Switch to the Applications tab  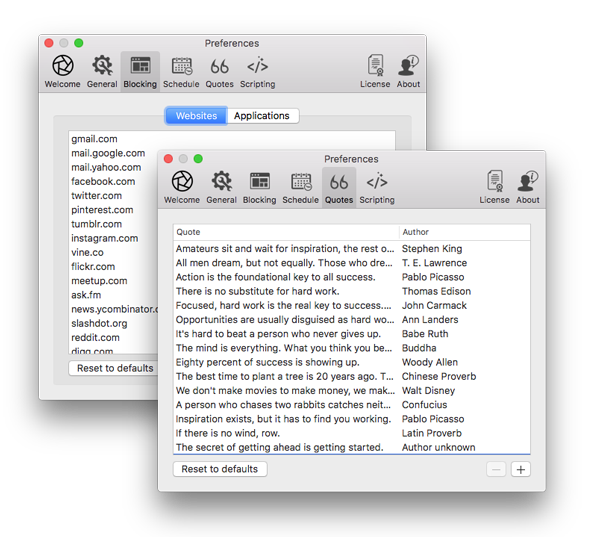click(x=262, y=116)
